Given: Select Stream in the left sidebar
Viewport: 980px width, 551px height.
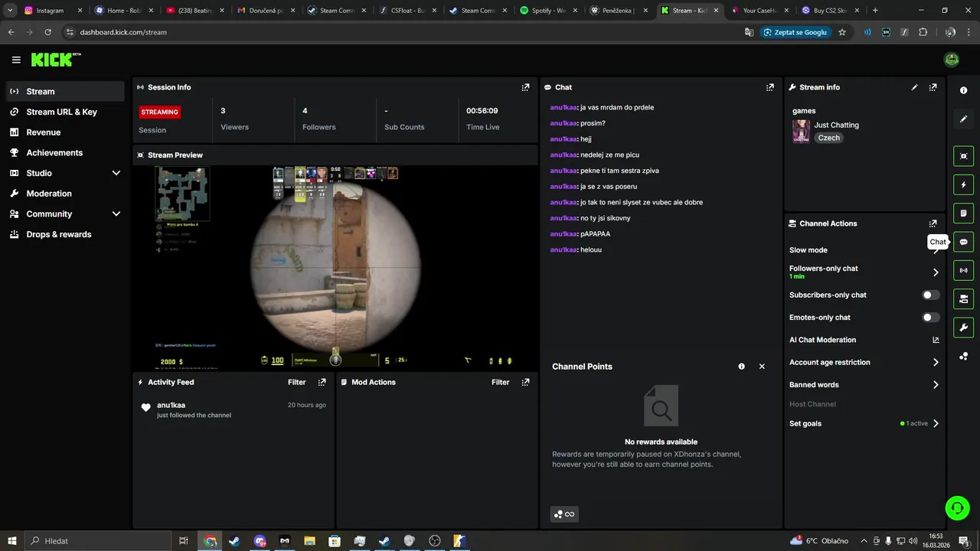Looking at the screenshot, I should (65, 91).
